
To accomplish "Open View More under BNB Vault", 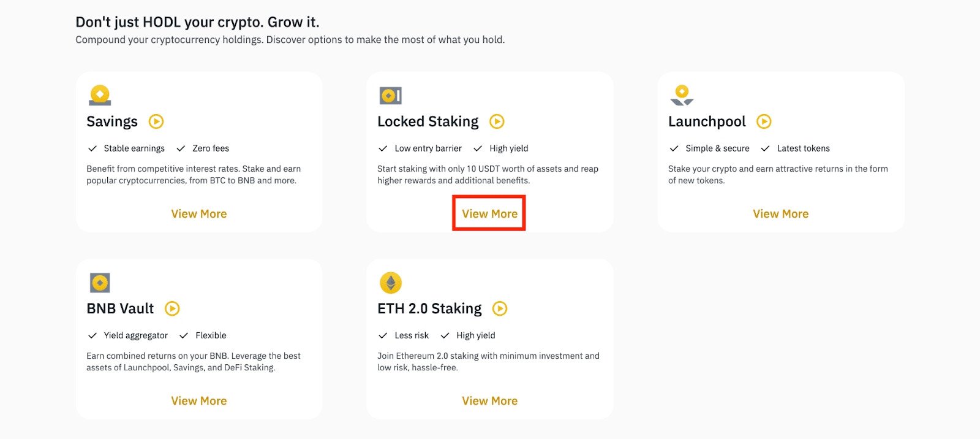I will pyautogui.click(x=199, y=401).
